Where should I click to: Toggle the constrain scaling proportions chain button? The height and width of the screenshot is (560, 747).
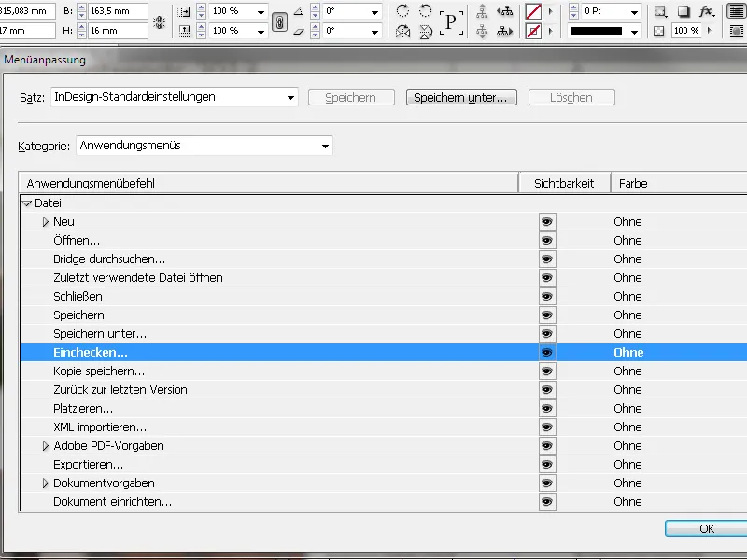point(279,21)
